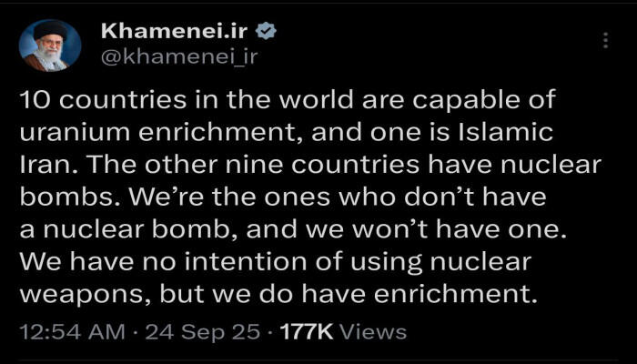Click the Khamenei.ir display name
Image resolution: width=637 pixels, height=364 pixels.
tap(174, 31)
